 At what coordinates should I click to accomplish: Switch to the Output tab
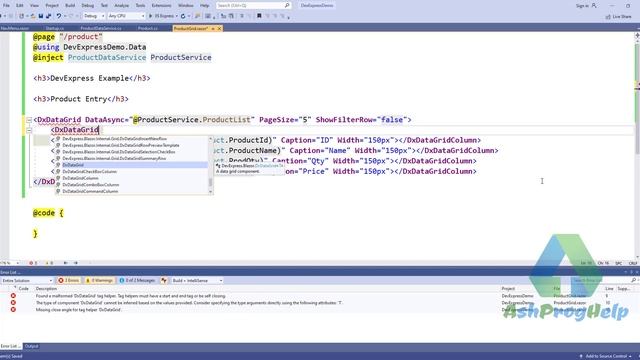click(31, 346)
